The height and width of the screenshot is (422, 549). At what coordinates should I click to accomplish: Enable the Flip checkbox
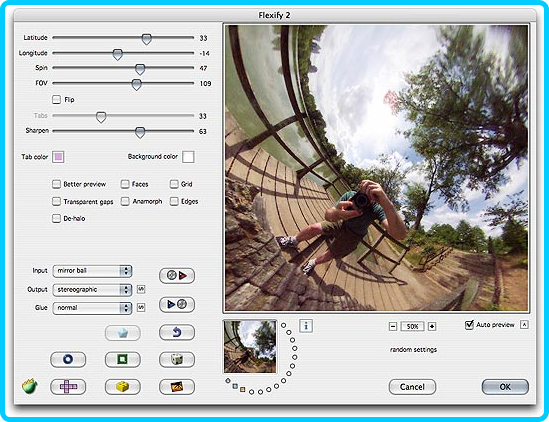pos(56,99)
